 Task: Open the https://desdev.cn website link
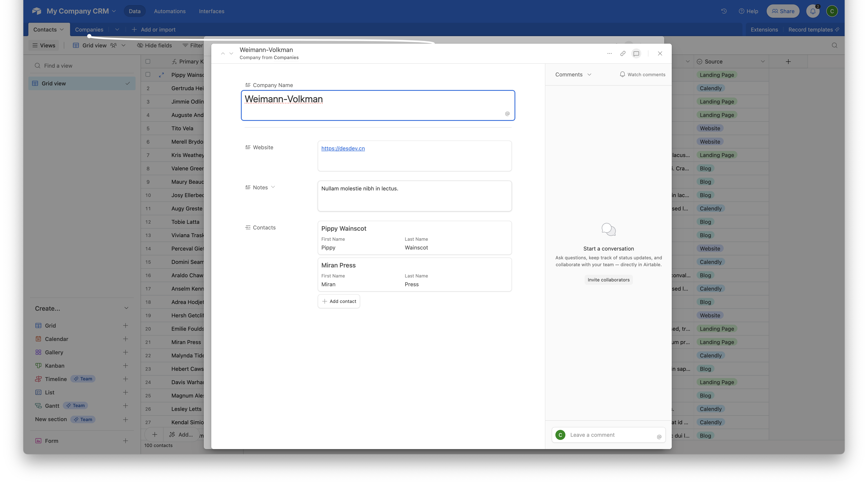[x=343, y=148]
